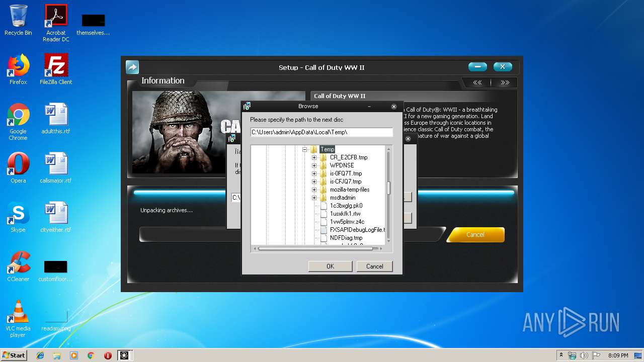This screenshot has height=362, width=644.
Task: Click the previous «« navigation button
Action: click(x=477, y=82)
